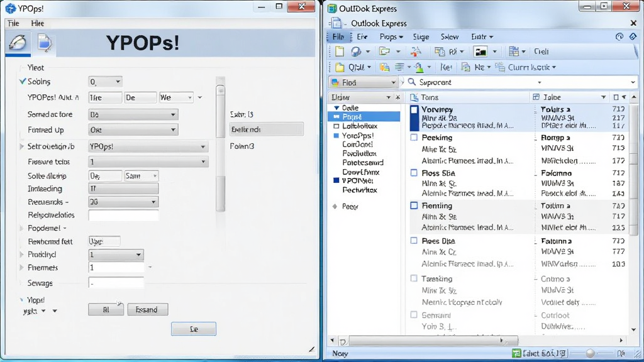Open the Somed ac fore dropdown
The height and width of the screenshot is (362, 644).
(133, 114)
